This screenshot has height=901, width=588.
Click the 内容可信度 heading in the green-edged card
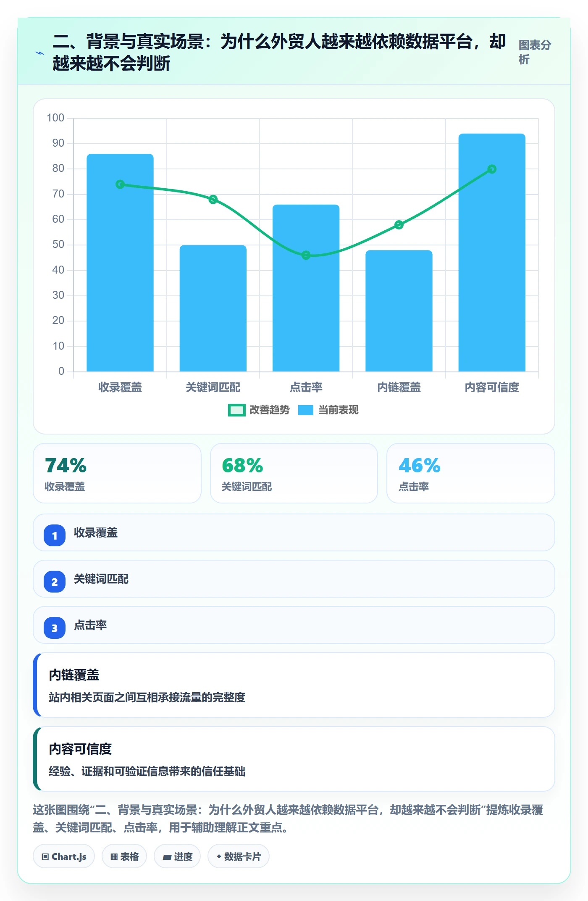pyautogui.click(x=80, y=749)
